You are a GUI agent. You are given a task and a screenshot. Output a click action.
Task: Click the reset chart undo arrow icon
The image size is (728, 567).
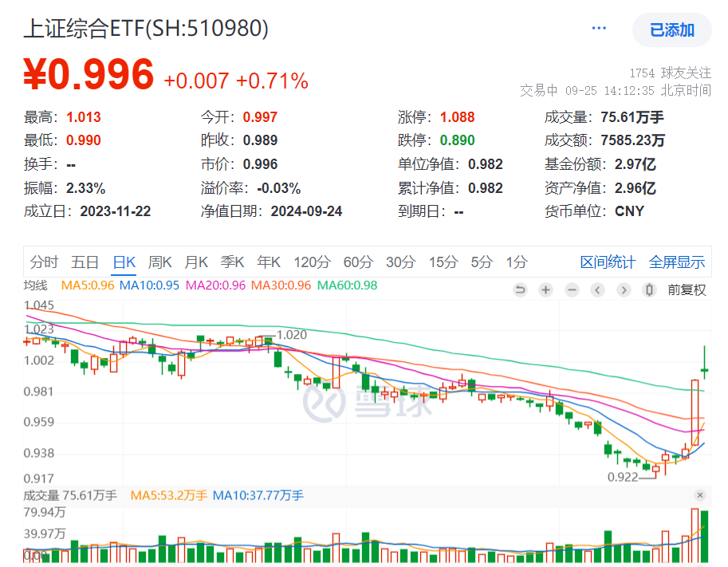[520, 290]
